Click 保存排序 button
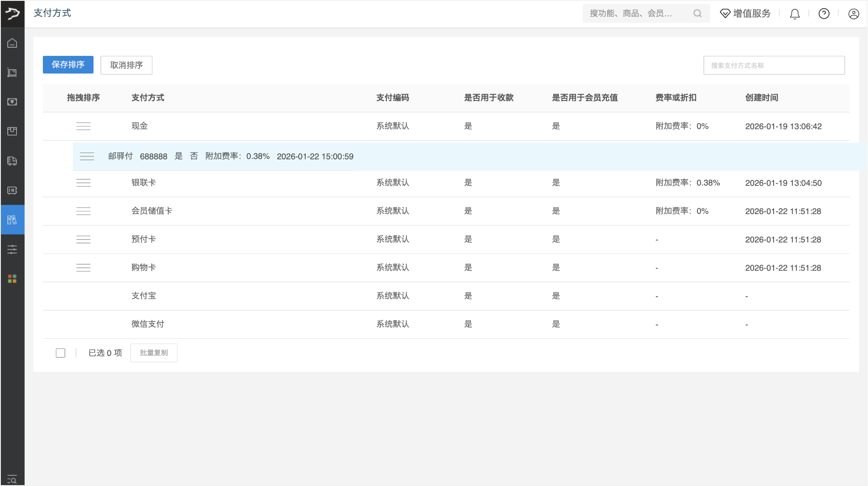868x486 pixels. pyautogui.click(x=68, y=65)
